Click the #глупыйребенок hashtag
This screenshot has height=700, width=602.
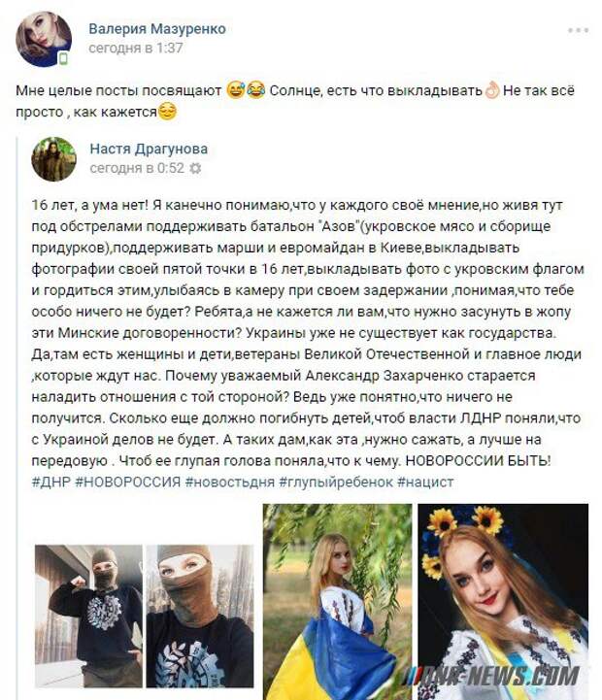click(x=336, y=483)
